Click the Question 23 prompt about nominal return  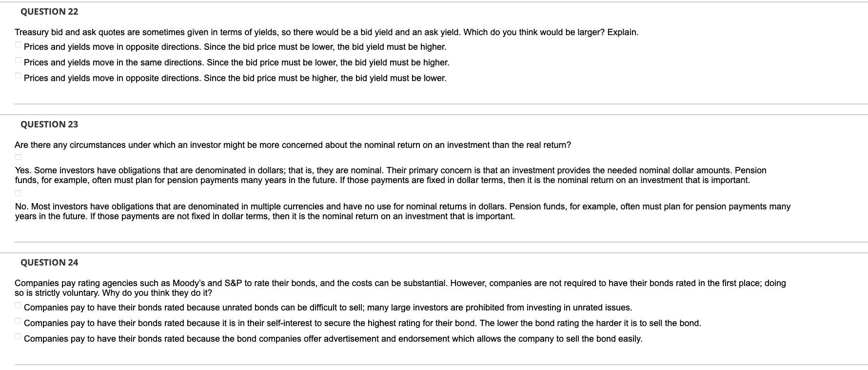coord(293,144)
